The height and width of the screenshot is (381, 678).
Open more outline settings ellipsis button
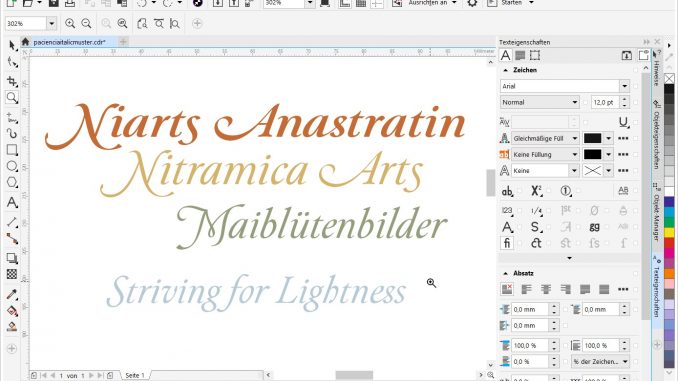623,171
